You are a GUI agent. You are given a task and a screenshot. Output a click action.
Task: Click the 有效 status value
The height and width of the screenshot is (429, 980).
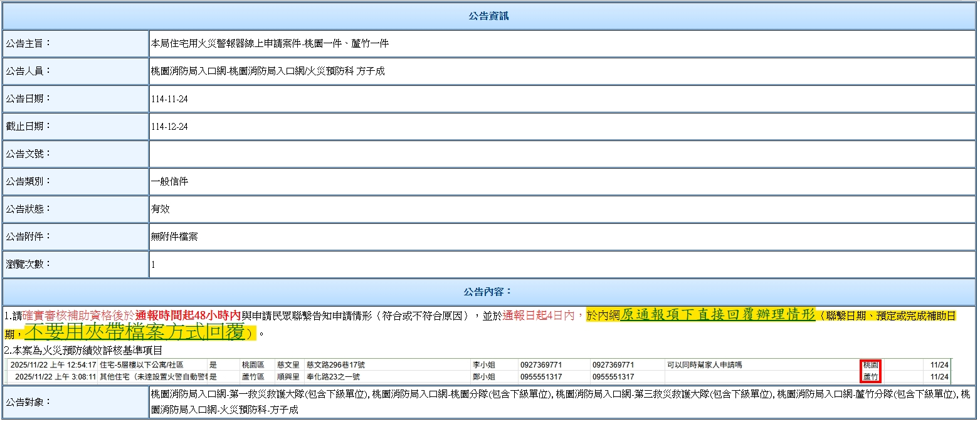tap(161, 209)
